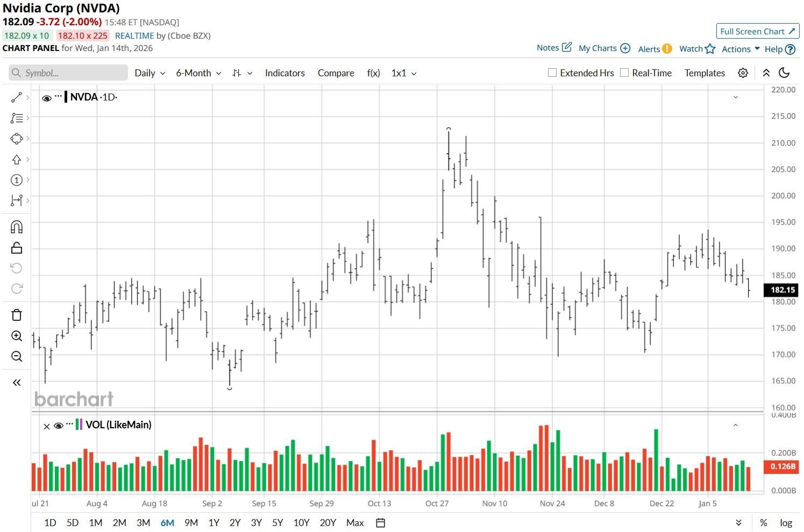Click the undo arrow in left toolbar
Screen dimensions: 804x532
point(17,268)
